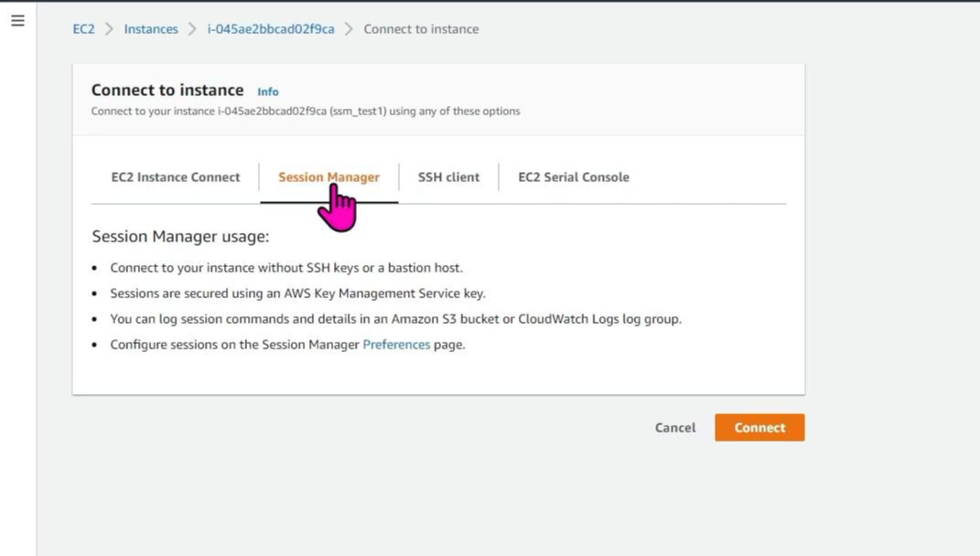Click the 'Session Manager usage:' heading
This screenshot has width=980, height=556.
[180, 236]
